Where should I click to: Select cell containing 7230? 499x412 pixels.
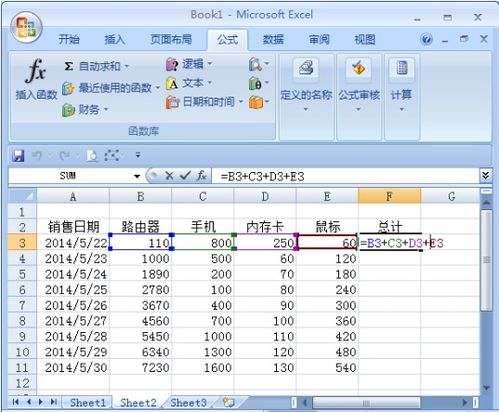point(140,367)
